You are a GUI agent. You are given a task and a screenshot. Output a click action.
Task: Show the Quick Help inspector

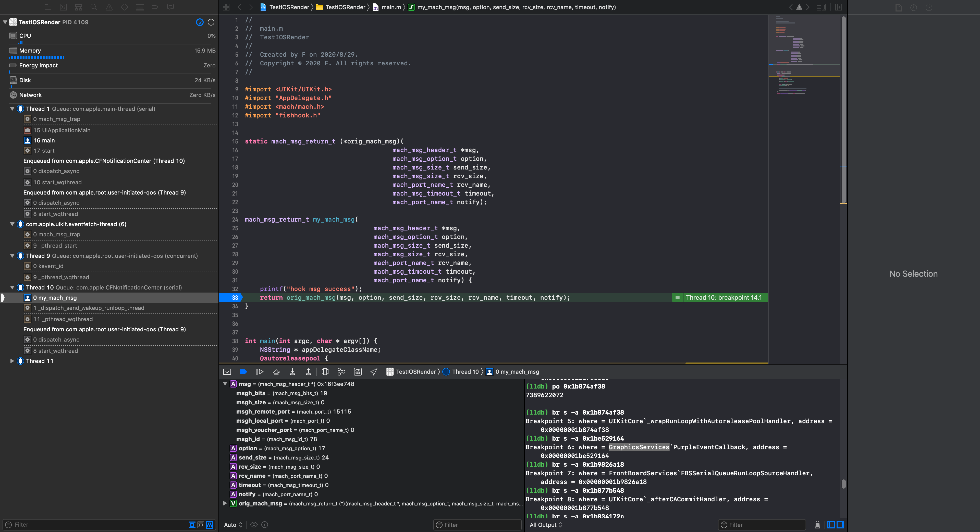tap(929, 8)
